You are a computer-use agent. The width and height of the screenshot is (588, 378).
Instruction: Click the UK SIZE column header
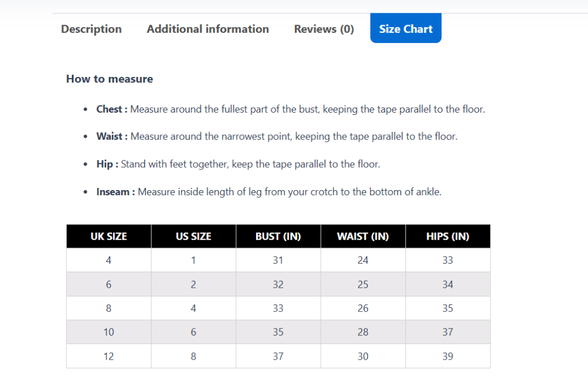(x=108, y=236)
